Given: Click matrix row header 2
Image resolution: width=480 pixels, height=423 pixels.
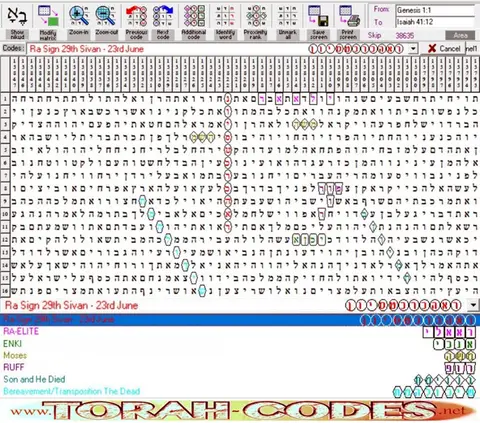Looking at the screenshot, I should pos(5,111).
